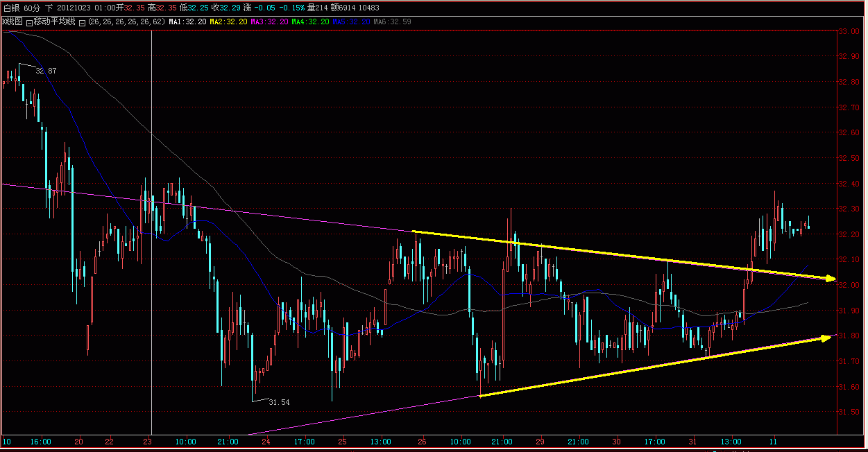Click the MA1:32.20 legend value
The height and width of the screenshot is (452, 868).
tap(187, 22)
